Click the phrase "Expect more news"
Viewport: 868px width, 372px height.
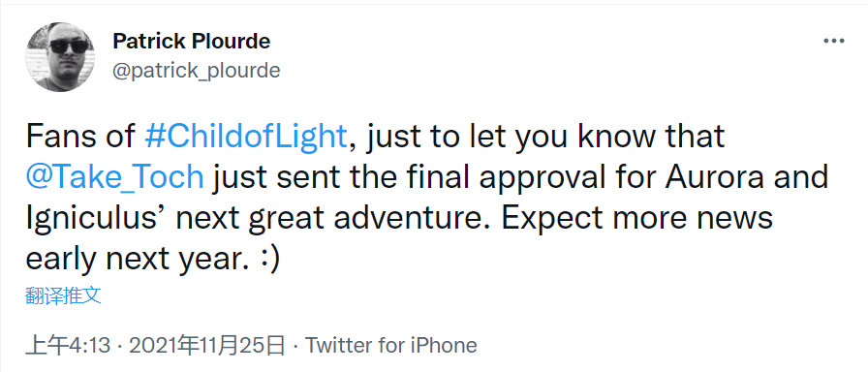pos(637,218)
